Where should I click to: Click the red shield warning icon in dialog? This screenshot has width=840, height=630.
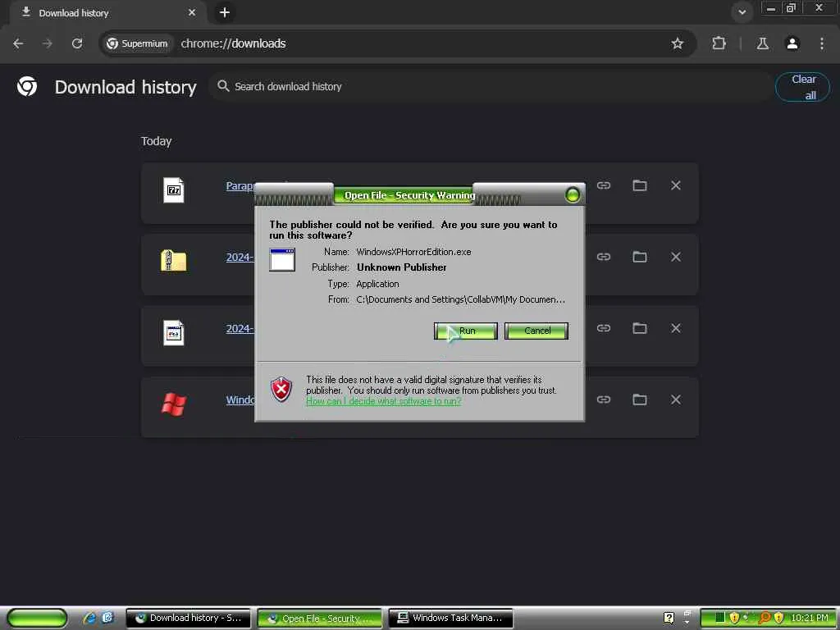(x=281, y=389)
